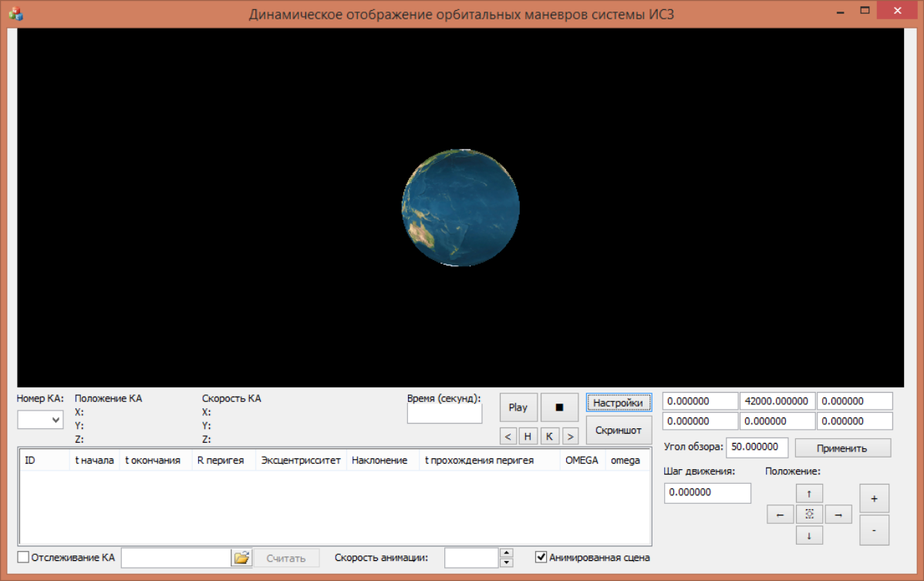Zoom in with the plus button
This screenshot has width=924, height=581.
874,498
